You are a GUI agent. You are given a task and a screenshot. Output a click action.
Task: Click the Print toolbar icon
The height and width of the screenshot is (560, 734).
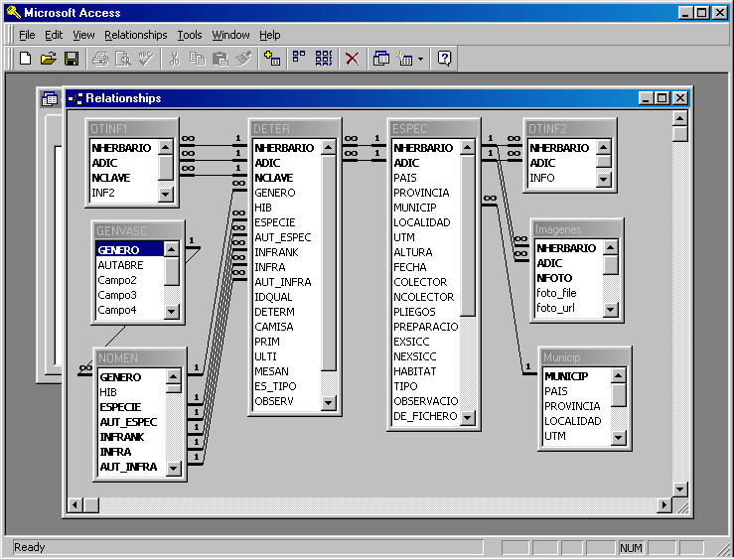pos(99,59)
